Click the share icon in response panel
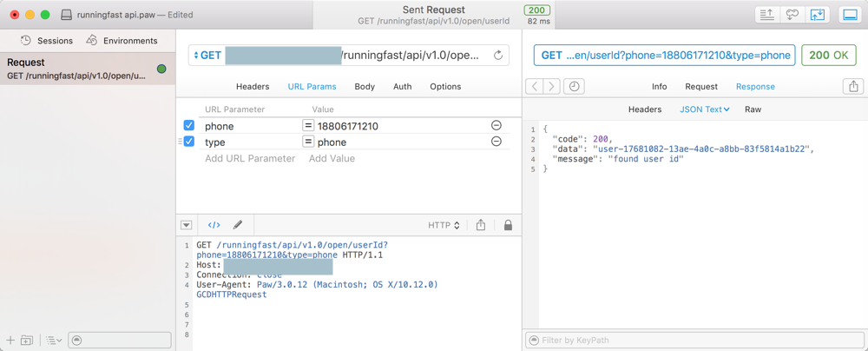The image size is (868, 351). click(x=853, y=87)
